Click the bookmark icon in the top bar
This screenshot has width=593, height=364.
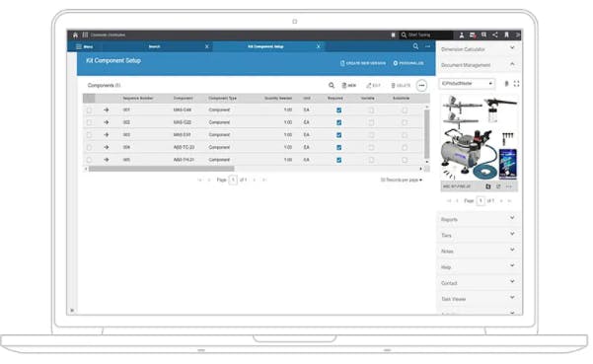click(506, 35)
